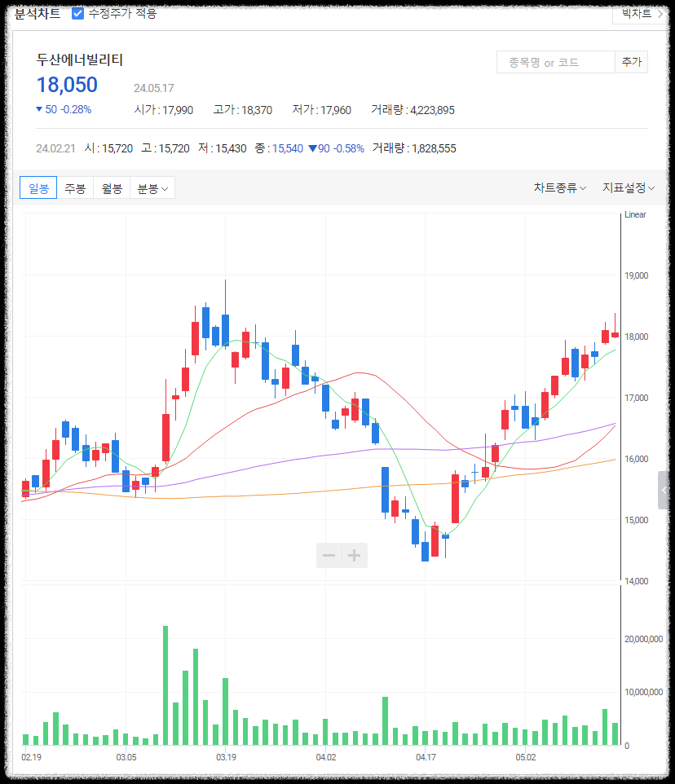
Task: Open the 지표설정 dropdown
Action: click(x=629, y=188)
